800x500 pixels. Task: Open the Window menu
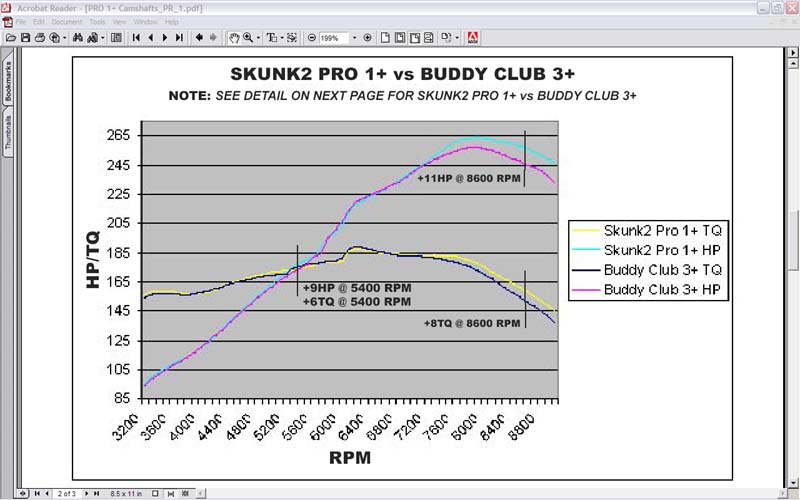(145, 22)
